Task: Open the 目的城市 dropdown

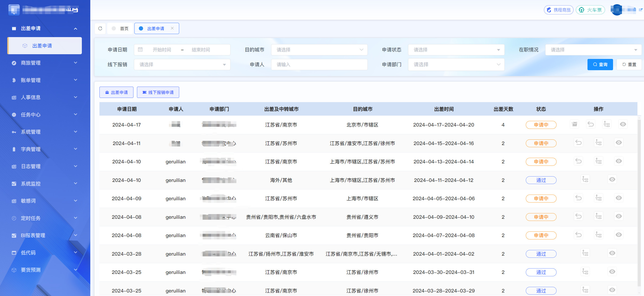Action: click(319, 50)
